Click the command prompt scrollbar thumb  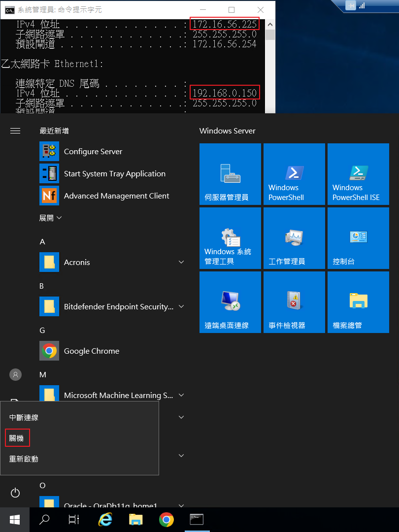270,34
